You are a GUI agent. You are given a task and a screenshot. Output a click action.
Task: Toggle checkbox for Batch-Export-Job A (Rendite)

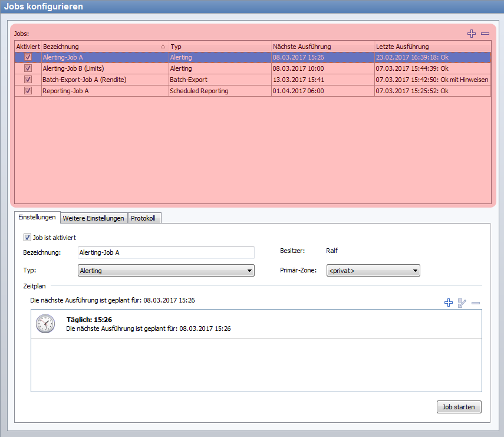click(x=28, y=80)
